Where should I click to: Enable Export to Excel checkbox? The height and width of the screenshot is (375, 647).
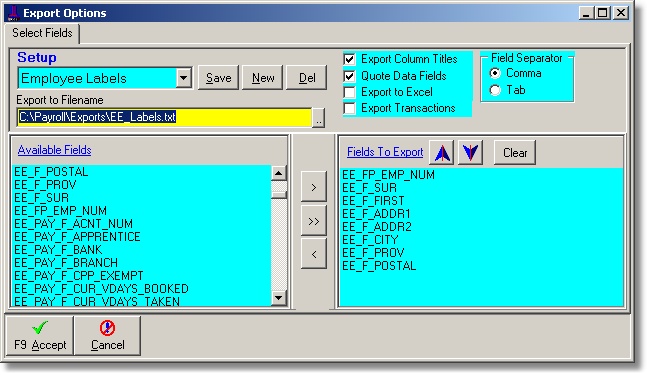tap(349, 92)
